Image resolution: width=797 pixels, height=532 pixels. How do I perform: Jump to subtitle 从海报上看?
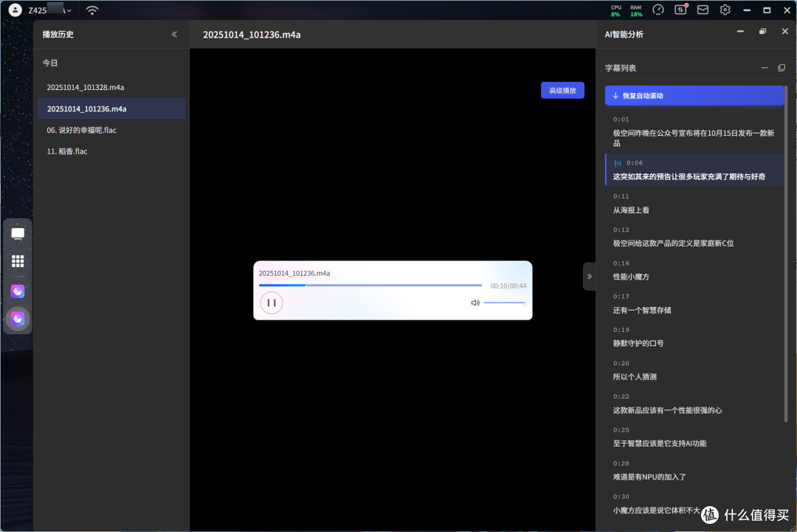tap(694, 203)
